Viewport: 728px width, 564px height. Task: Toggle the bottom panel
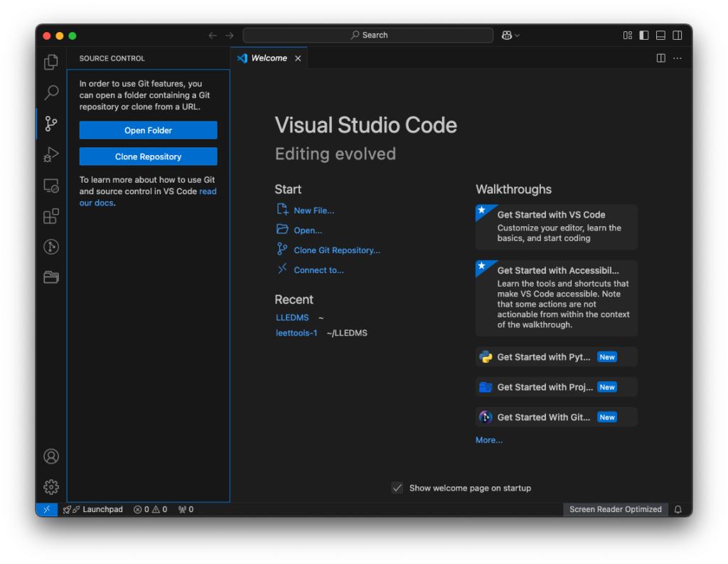[x=660, y=36]
